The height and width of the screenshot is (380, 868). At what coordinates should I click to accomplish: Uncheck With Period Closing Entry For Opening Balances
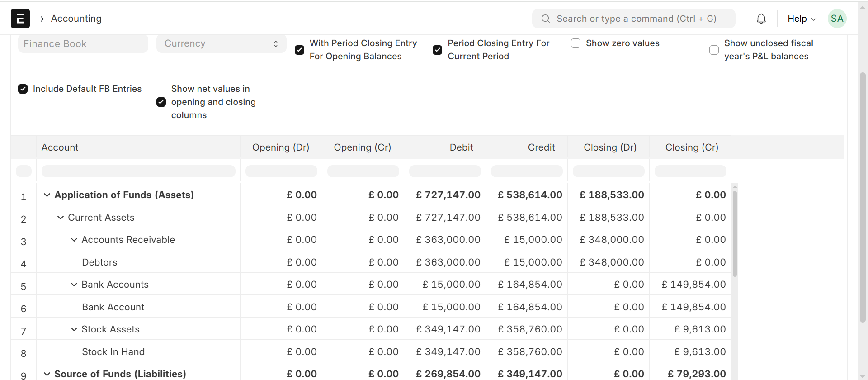(x=299, y=50)
